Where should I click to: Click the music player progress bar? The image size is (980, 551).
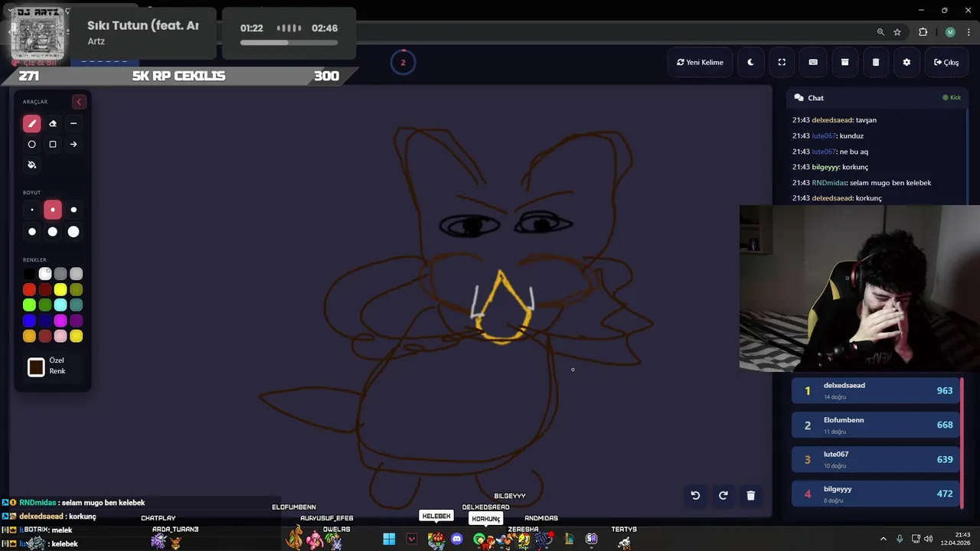click(x=289, y=43)
